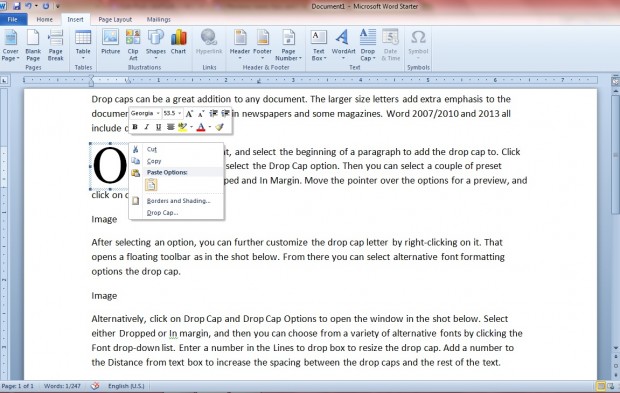The height and width of the screenshot is (393, 620).
Task: Choose Cut from the context menu
Action: click(176, 149)
